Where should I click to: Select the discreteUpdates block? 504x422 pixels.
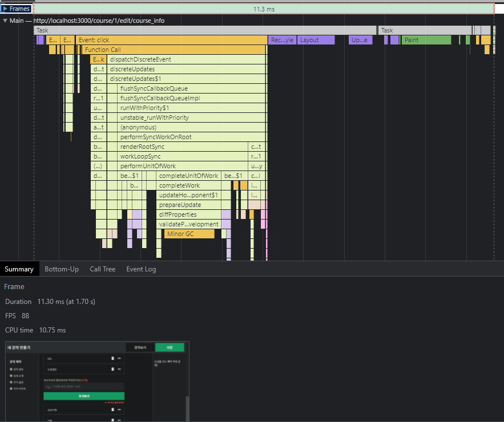tap(187, 69)
